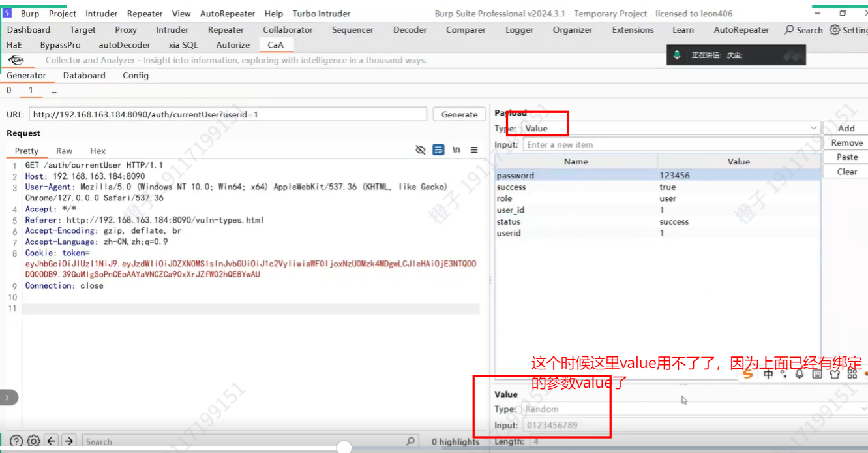
Task: Switch to the Decoder tab
Action: pyautogui.click(x=410, y=30)
